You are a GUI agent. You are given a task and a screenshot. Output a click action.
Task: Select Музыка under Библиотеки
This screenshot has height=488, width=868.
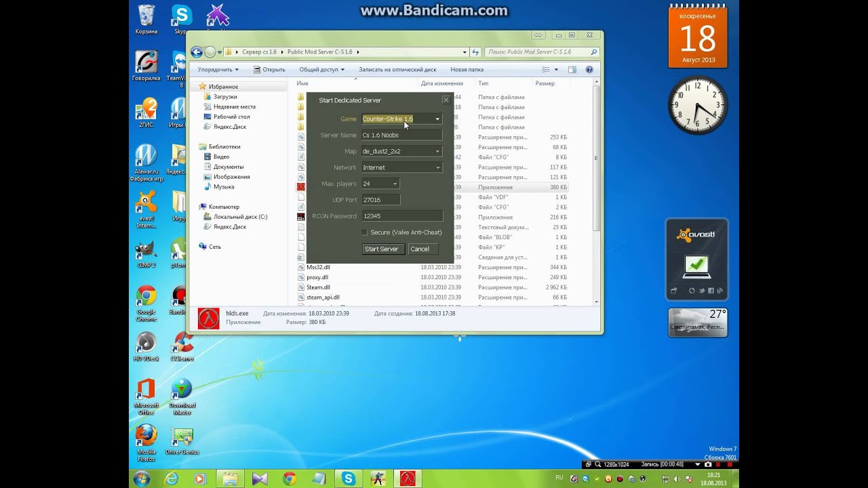click(224, 186)
